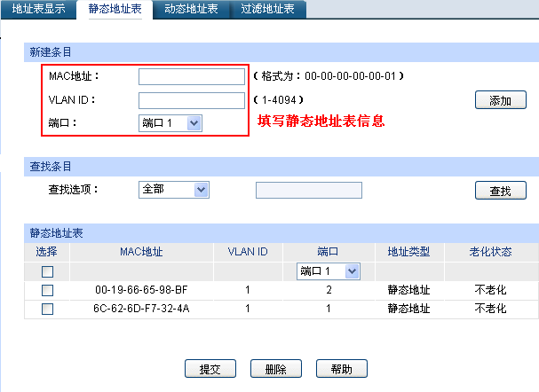Check the box for 6C-62-6D-F7-32-4A
This screenshot has height=392, width=539.
click(47, 309)
